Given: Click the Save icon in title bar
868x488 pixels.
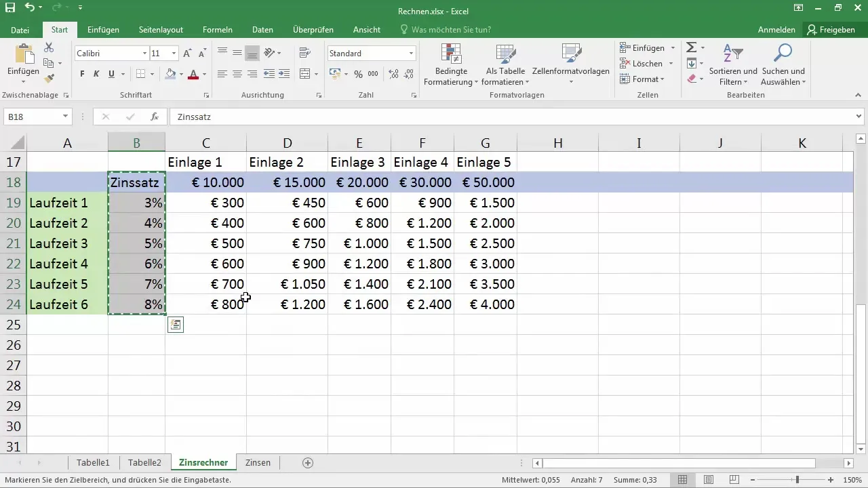Looking at the screenshot, I should [x=9, y=9].
